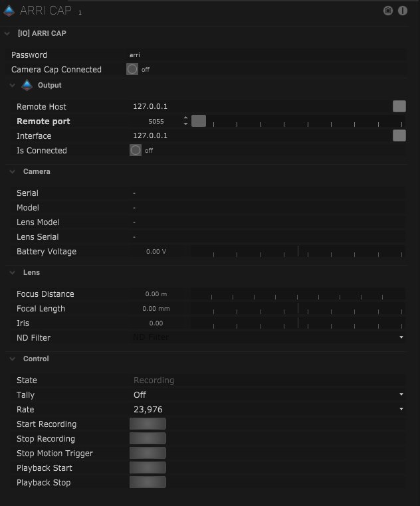This screenshot has height=506, width=420.
Task: Collapse the [IO] ARRI CAP section
Action: point(7,33)
